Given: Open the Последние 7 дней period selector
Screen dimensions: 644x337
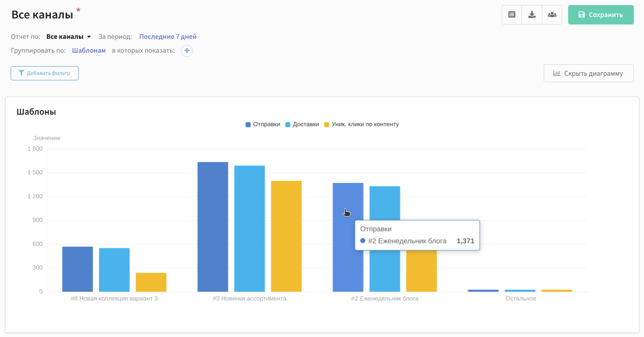Looking at the screenshot, I should (167, 36).
